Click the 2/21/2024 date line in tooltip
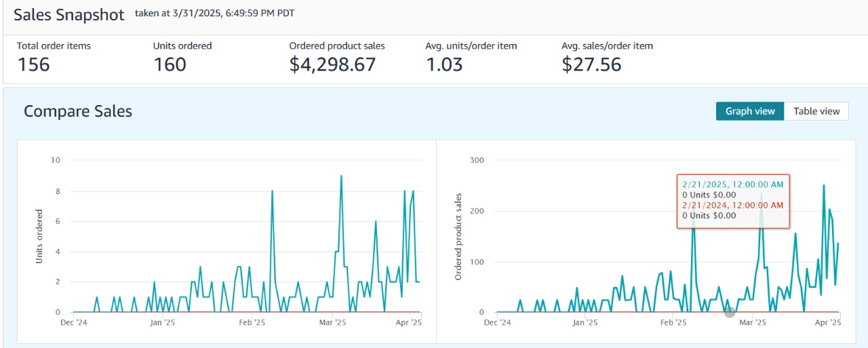This screenshot has width=868, height=348. coord(732,205)
